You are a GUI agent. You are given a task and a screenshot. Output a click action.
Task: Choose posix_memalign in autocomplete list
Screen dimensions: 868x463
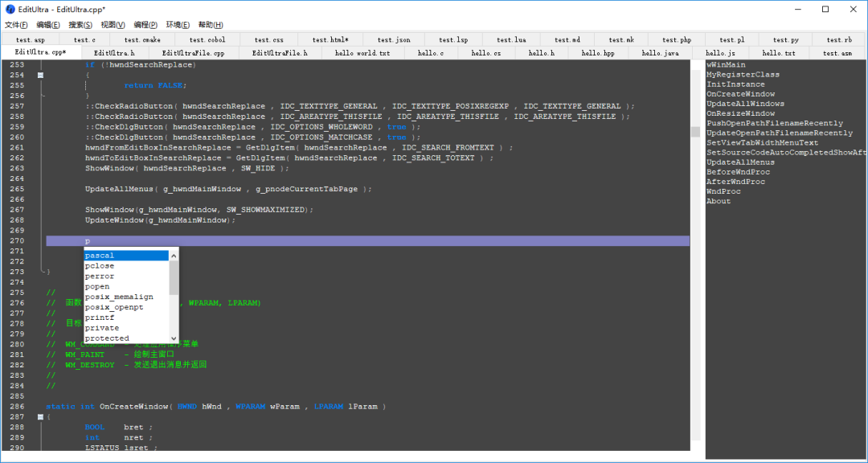(x=126, y=297)
